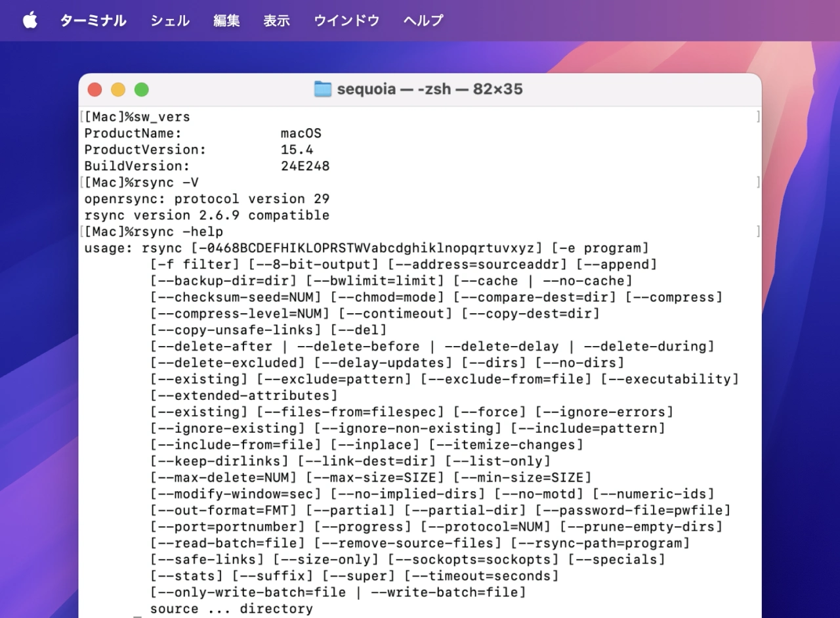Zoom the Terminal window with green button
This screenshot has height=618, width=840.
click(x=142, y=89)
